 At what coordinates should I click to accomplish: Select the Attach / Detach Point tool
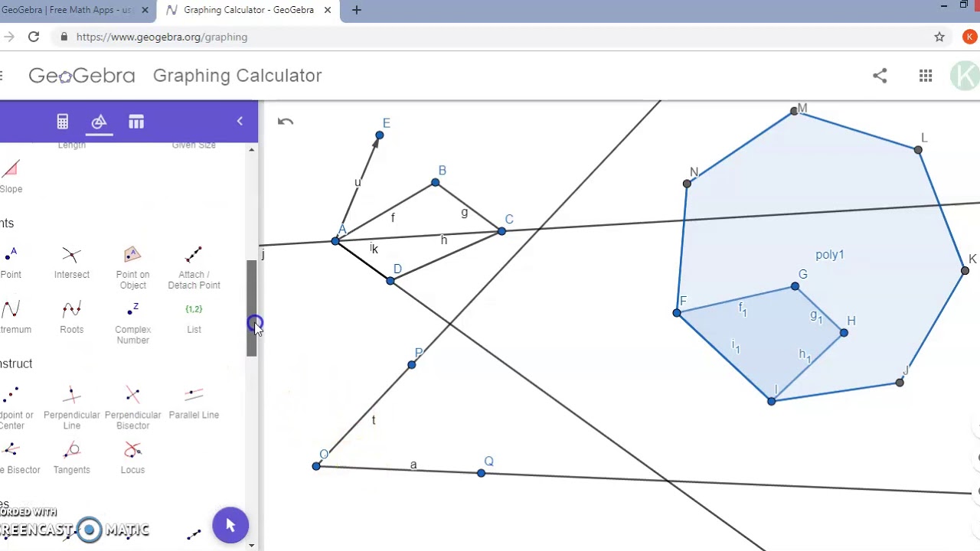click(194, 267)
